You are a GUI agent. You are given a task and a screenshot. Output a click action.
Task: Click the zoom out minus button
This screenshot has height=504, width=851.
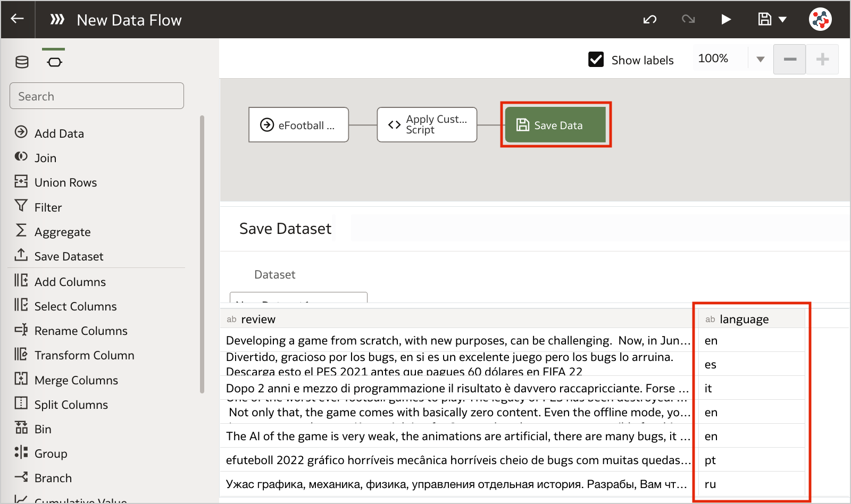790,59
